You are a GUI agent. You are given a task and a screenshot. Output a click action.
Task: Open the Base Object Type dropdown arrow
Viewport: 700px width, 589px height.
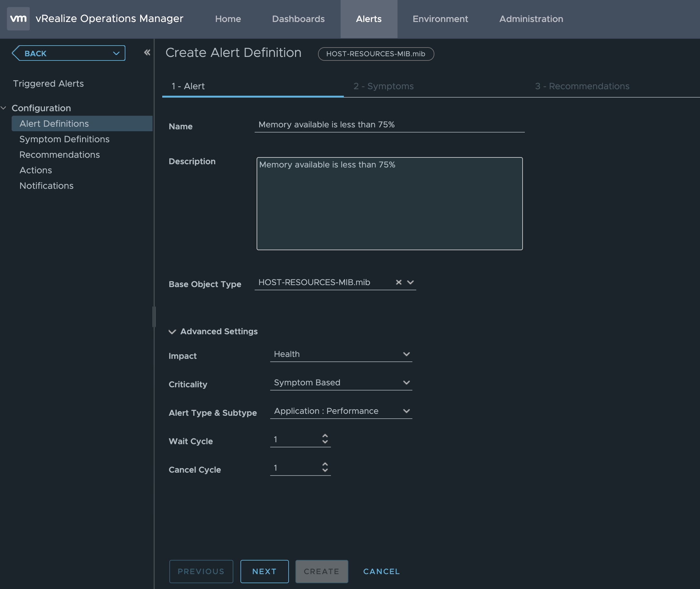[410, 282]
